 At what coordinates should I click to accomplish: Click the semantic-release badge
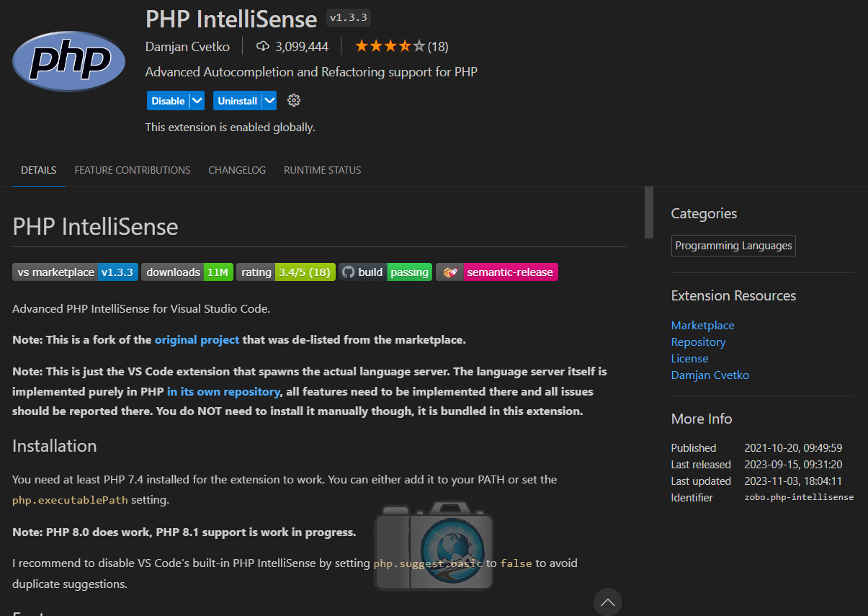pyautogui.click(x=497, y=272)
